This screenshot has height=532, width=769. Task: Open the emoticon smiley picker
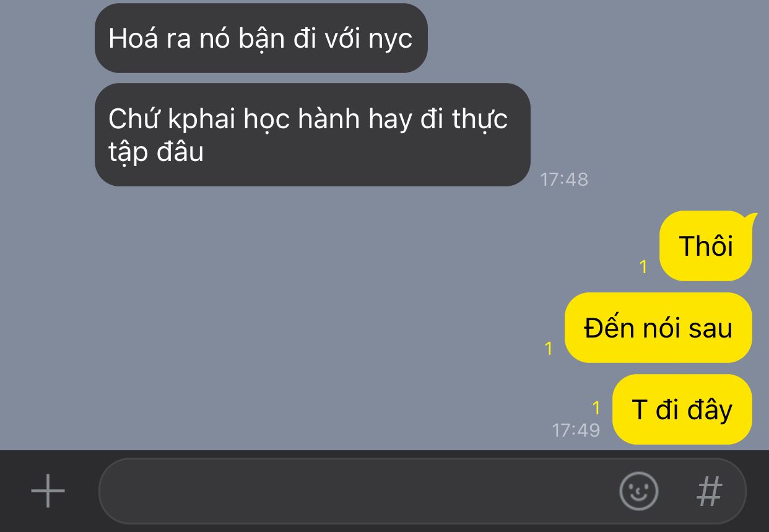tap(638, 491)
